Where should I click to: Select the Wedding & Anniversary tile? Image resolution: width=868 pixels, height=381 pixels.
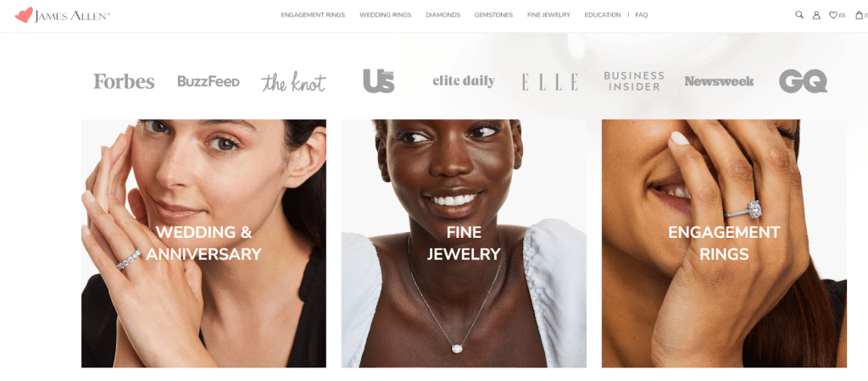click(203, 243)
